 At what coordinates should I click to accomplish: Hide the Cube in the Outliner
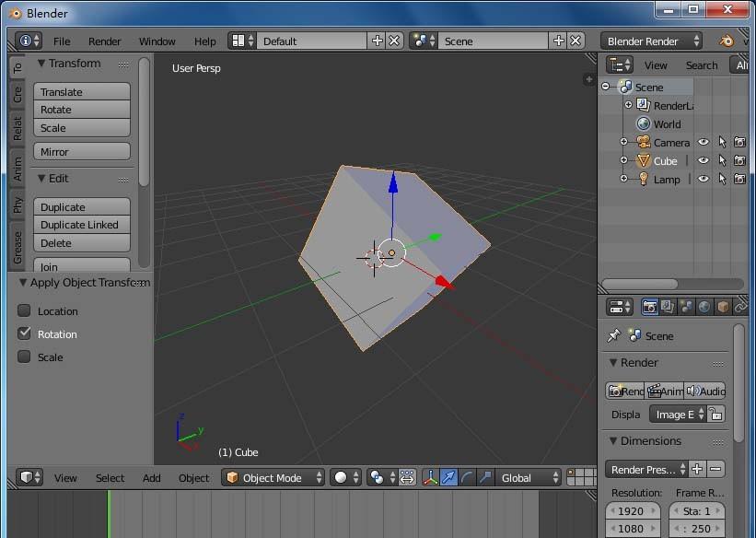click(704, 160)
